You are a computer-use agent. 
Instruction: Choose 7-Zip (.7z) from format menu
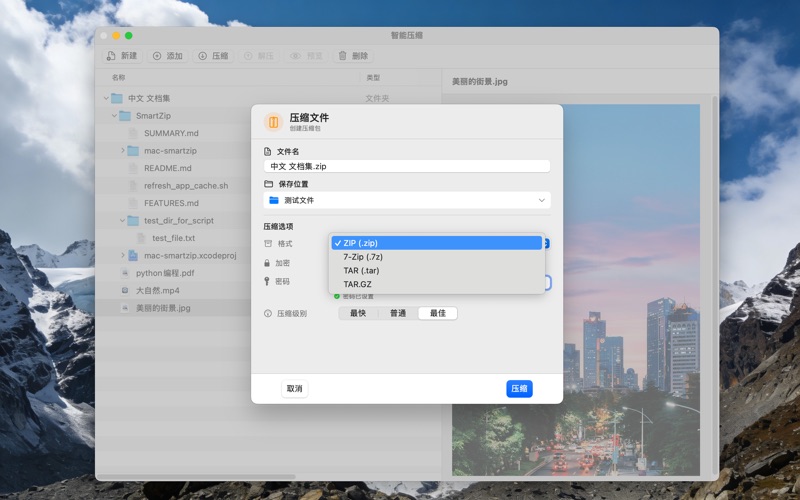coord(362,257)
